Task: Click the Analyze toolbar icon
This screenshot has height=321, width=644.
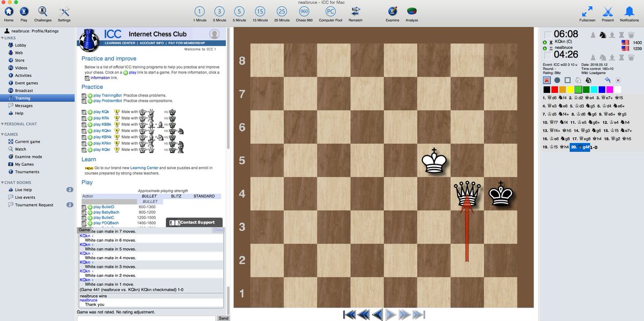Action: coord(412,13)
